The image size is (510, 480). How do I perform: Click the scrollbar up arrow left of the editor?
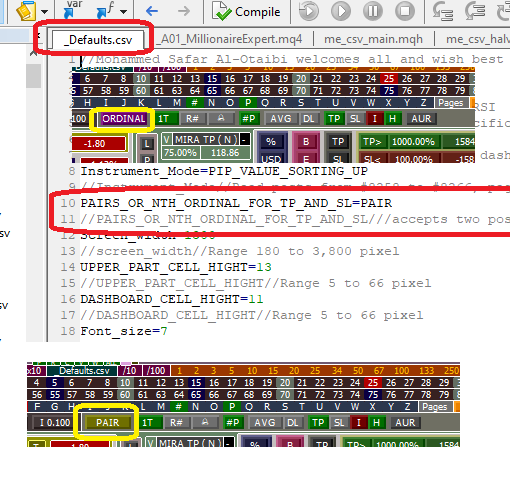(33, 54)
